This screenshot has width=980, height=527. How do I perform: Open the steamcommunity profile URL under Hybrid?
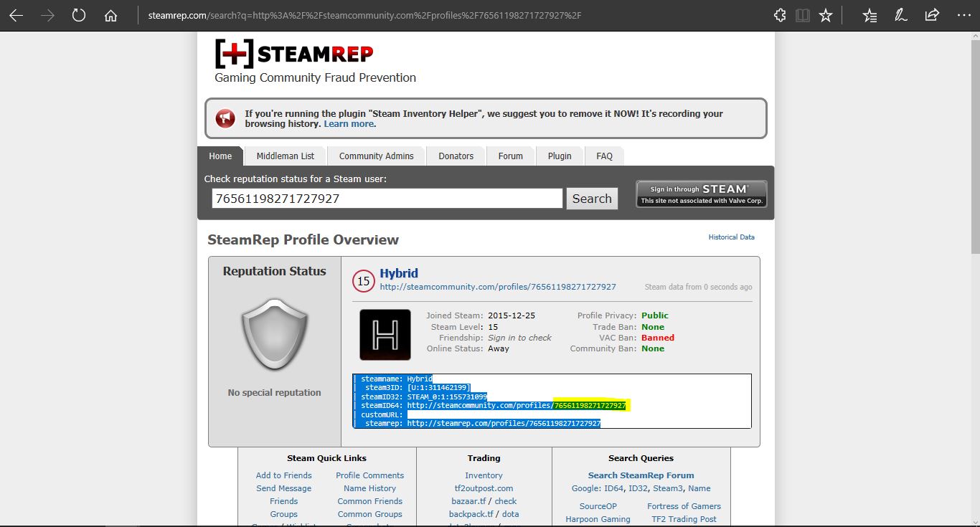pos(498,287)
